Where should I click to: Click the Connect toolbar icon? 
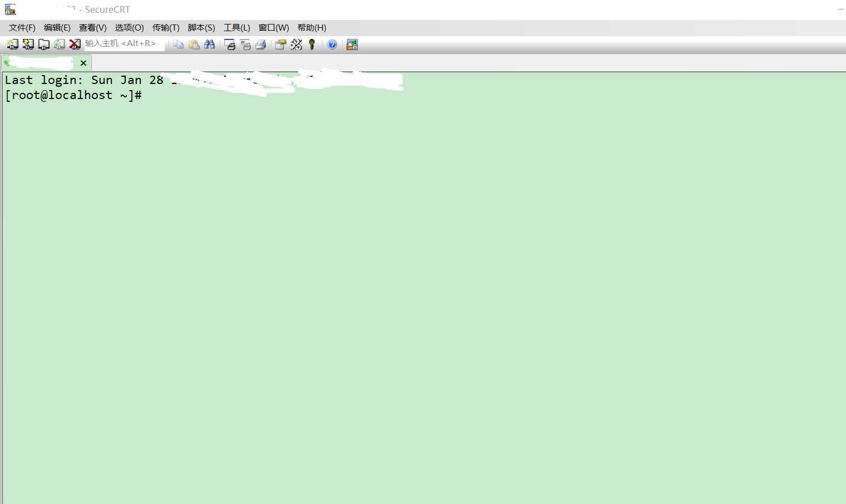tap(12, 45)
